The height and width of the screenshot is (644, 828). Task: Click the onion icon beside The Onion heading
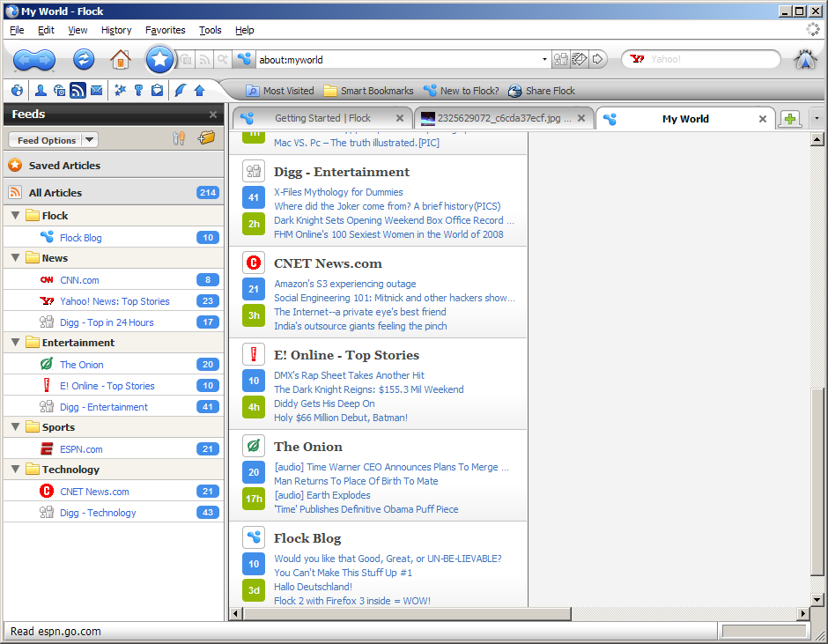point(254,446)
